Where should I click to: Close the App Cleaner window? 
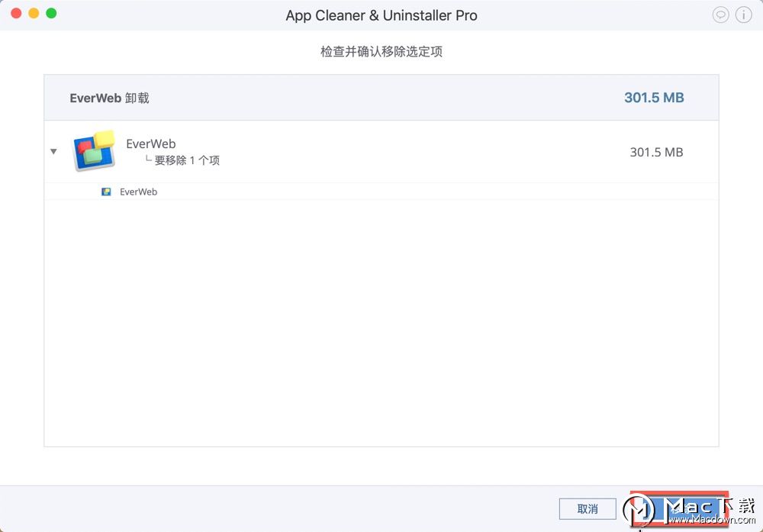16,13
